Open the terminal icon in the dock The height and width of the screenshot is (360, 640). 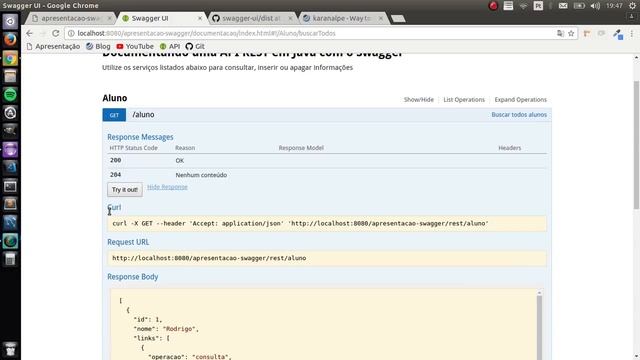[x=10, y=186]
